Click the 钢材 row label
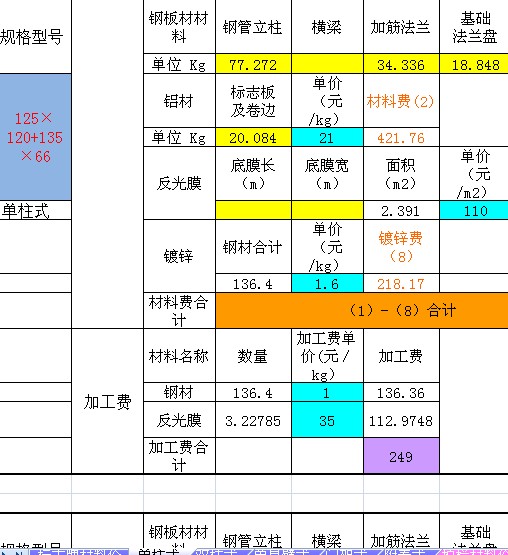The image size is (508, 555). pos(179,392)
